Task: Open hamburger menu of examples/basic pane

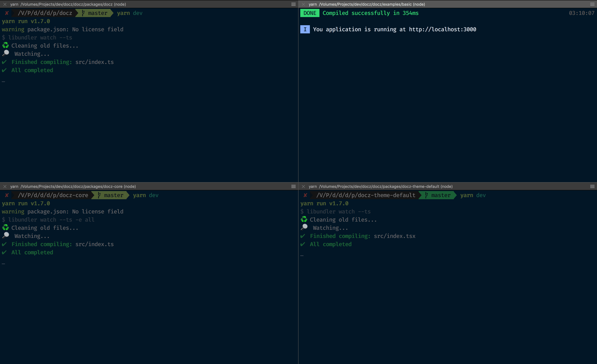Action: (592, 4)
